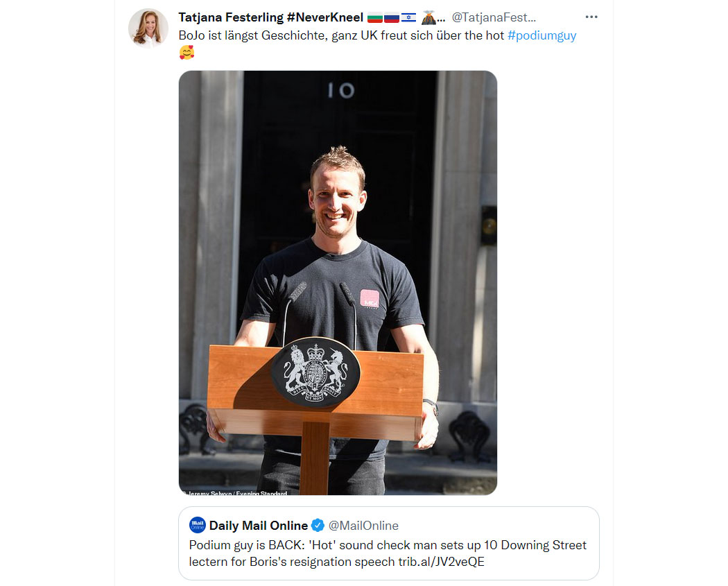
Task: Click the Bulgarian flag emoji
Action: [374, 18]
